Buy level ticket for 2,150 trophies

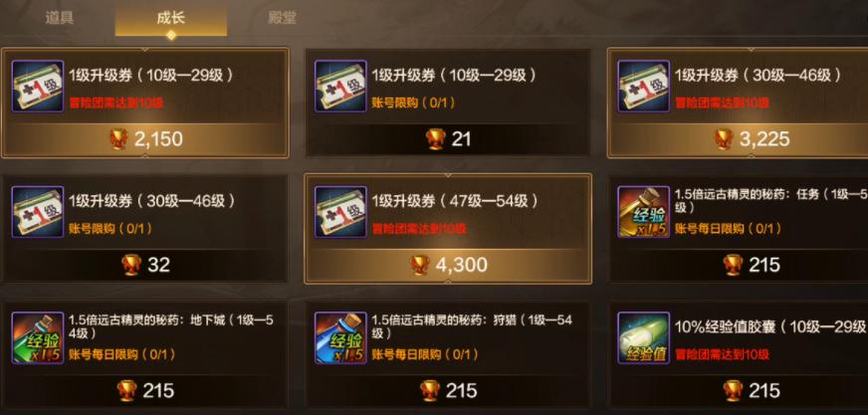click(145, 139)
